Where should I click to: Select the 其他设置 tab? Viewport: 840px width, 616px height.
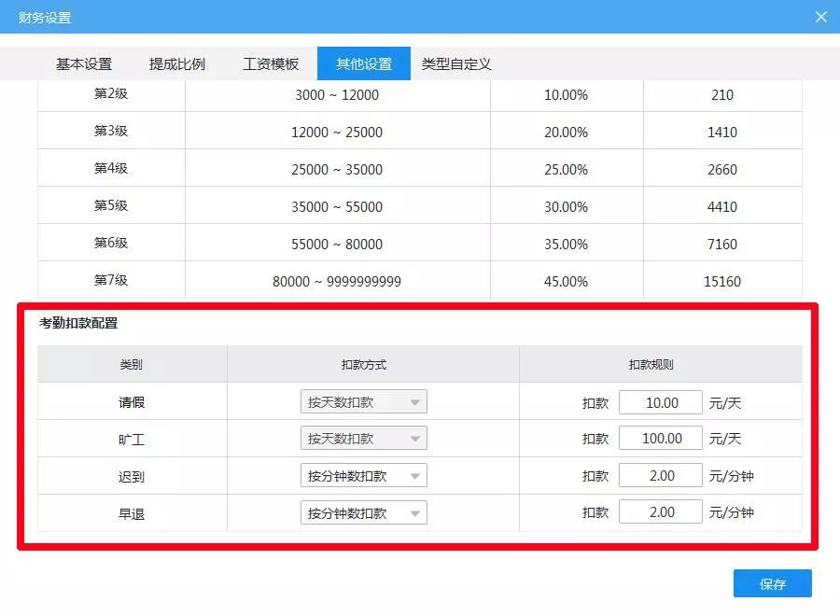click(364, 63)
